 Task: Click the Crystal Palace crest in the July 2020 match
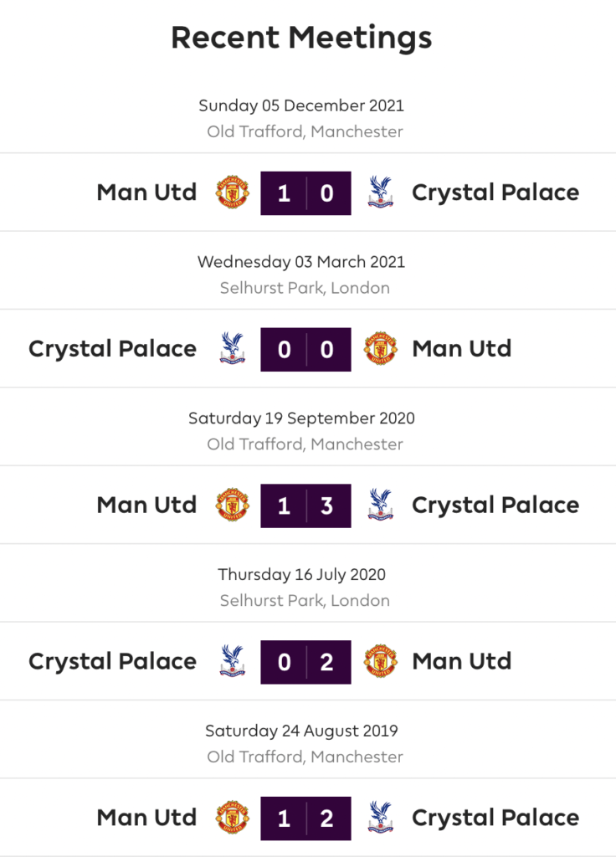point(233,661)
